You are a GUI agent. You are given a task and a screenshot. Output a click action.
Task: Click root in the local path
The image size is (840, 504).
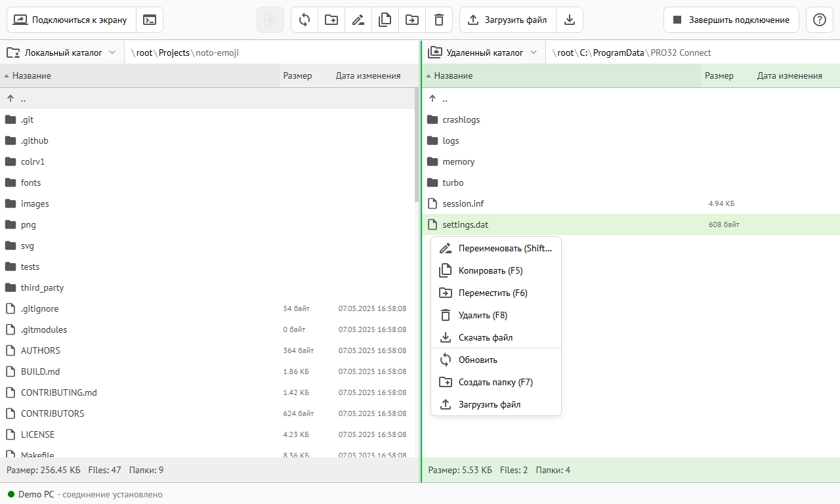pos(144,52)
